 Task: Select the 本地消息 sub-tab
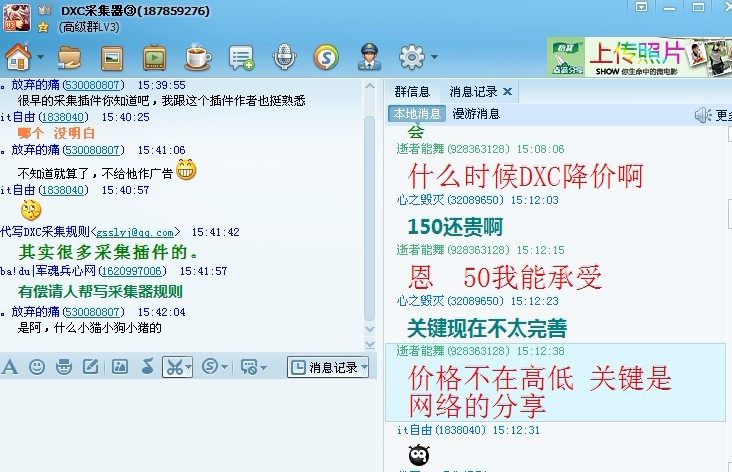pyautogui.click(x=417, y=114)
